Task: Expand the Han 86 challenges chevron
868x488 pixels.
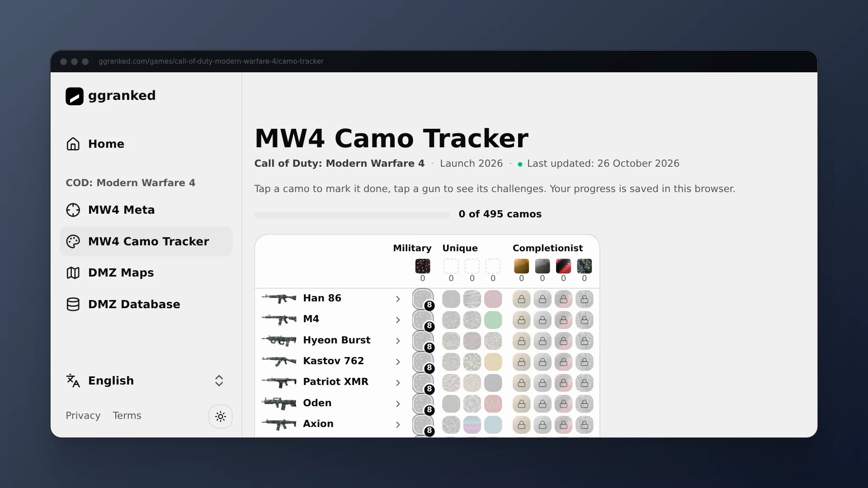Action: tap(398, 299)
